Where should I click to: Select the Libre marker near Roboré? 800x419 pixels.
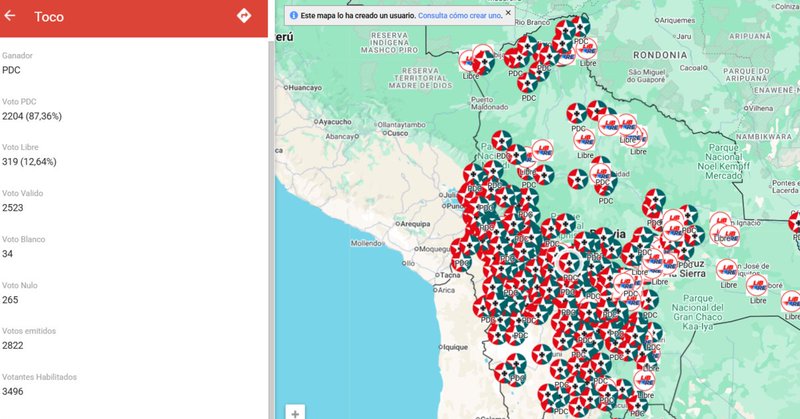(x=757, y=286)
